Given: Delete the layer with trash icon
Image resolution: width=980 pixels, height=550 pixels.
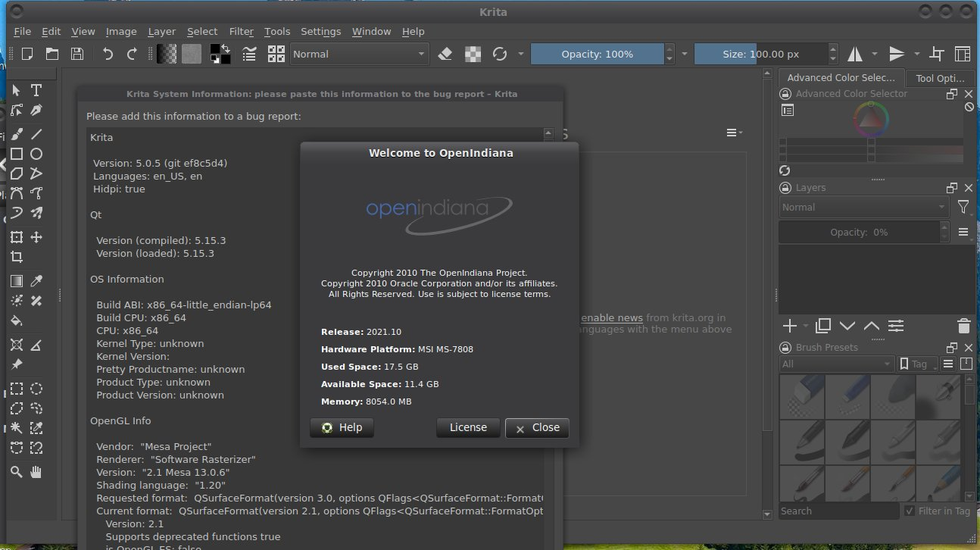Looking at the screenshot, I should tap(963, 326).
